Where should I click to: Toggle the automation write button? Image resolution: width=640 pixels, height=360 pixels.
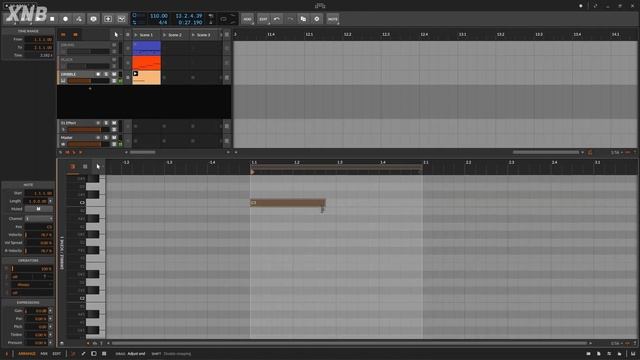[79, 19]
